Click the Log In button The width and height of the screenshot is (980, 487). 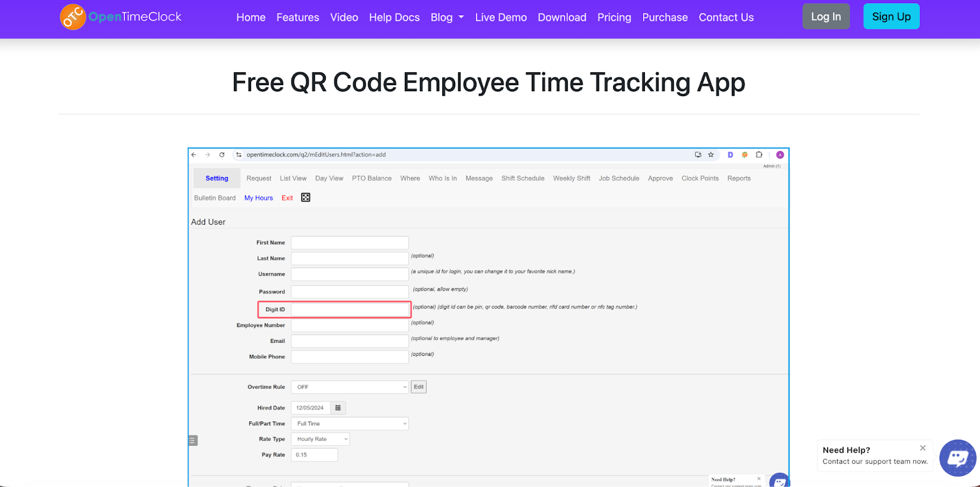point(826,17)
